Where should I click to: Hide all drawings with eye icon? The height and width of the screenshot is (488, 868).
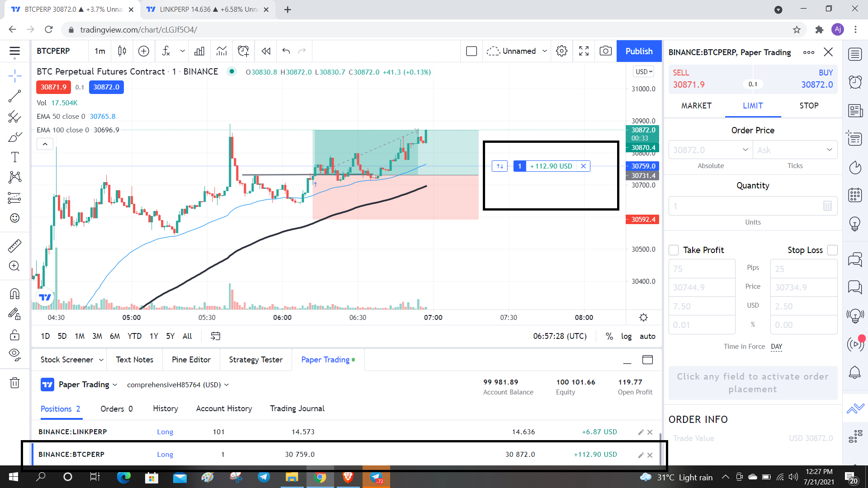click(15, 355)
